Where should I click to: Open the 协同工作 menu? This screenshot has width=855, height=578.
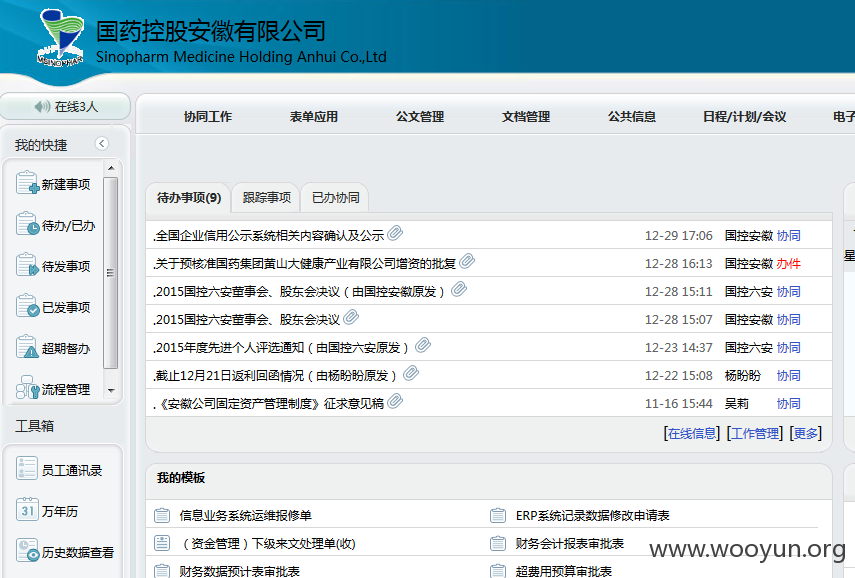tap(208, 117)
